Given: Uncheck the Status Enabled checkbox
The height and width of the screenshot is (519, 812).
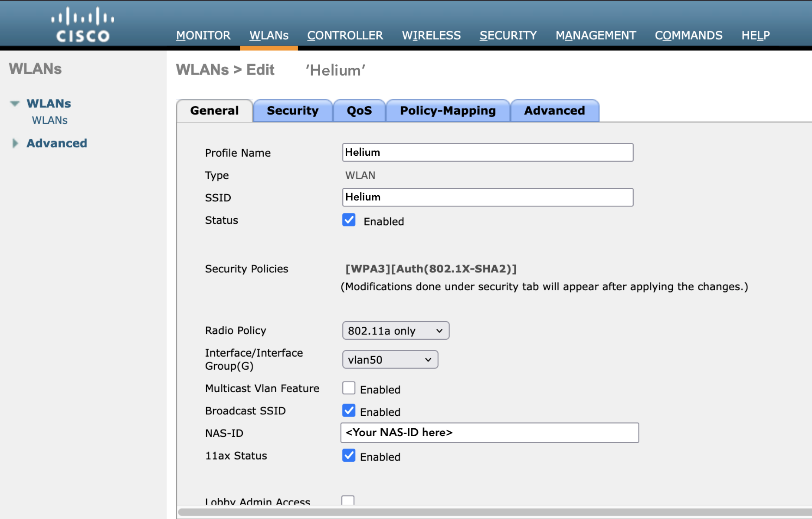Looking at the screenshot, I should (x=349, y=220).
